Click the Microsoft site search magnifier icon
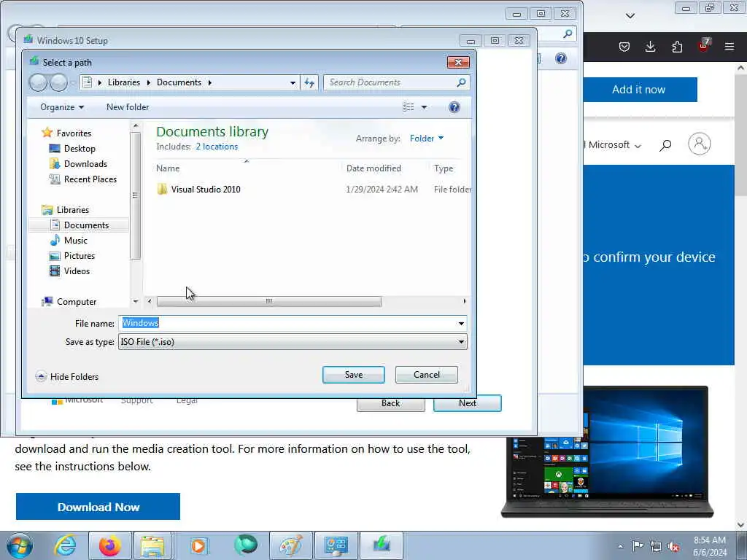 tap(665, 145)
